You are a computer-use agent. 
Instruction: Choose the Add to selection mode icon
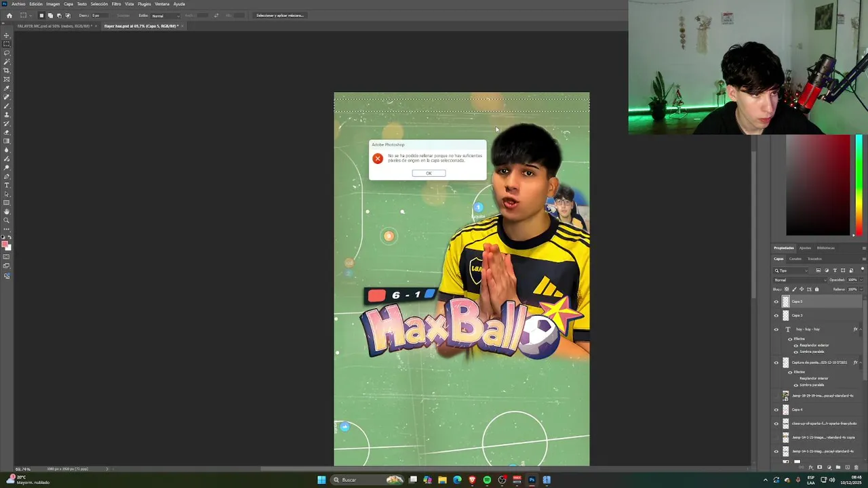coord(50,16)
